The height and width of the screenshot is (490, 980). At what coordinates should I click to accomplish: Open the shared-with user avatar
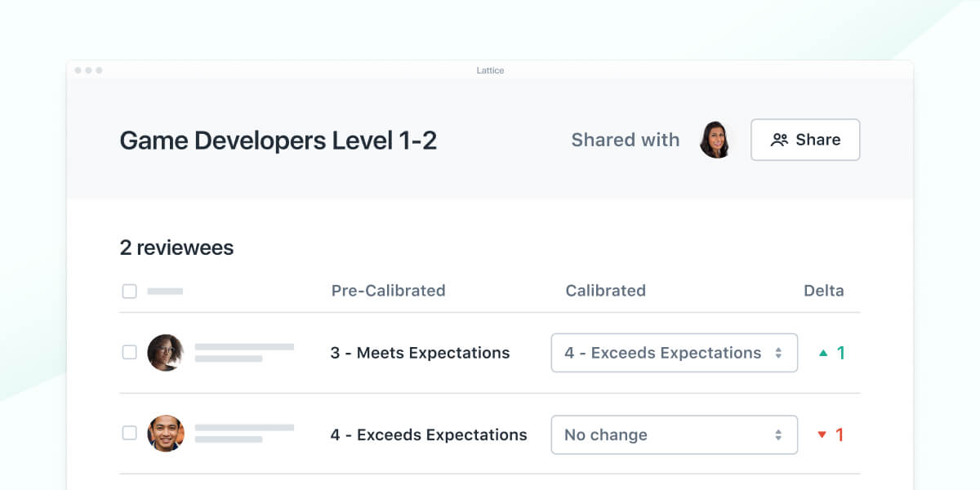716,140
